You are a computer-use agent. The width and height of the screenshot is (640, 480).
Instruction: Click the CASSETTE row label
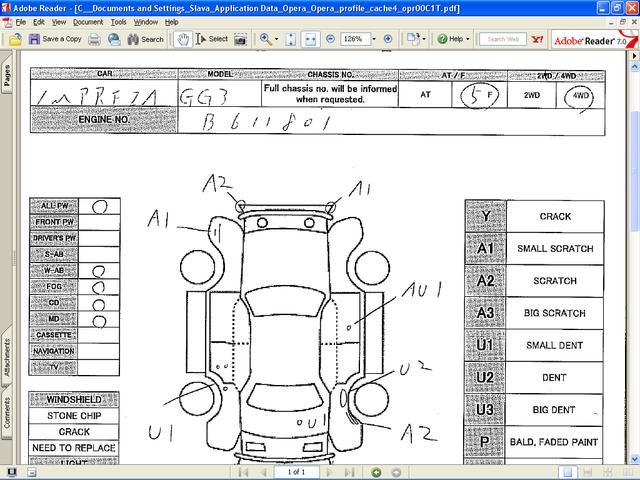pyautogui.click(x=53, y=335)
